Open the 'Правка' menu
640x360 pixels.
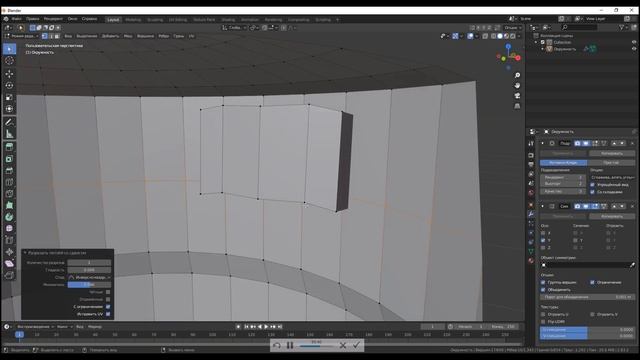(x=33, y=19)
